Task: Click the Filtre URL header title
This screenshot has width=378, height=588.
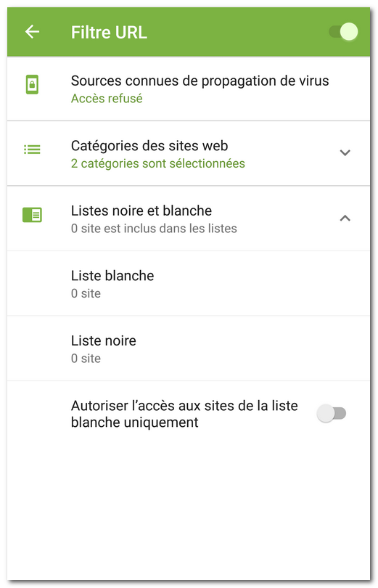Action: coord(109,32)
